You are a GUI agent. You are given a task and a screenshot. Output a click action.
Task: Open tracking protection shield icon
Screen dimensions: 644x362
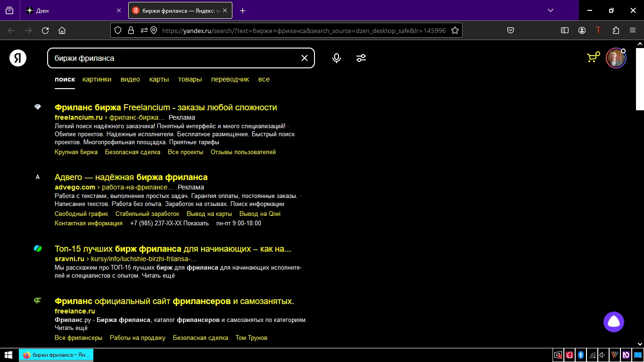coord(118,30)
